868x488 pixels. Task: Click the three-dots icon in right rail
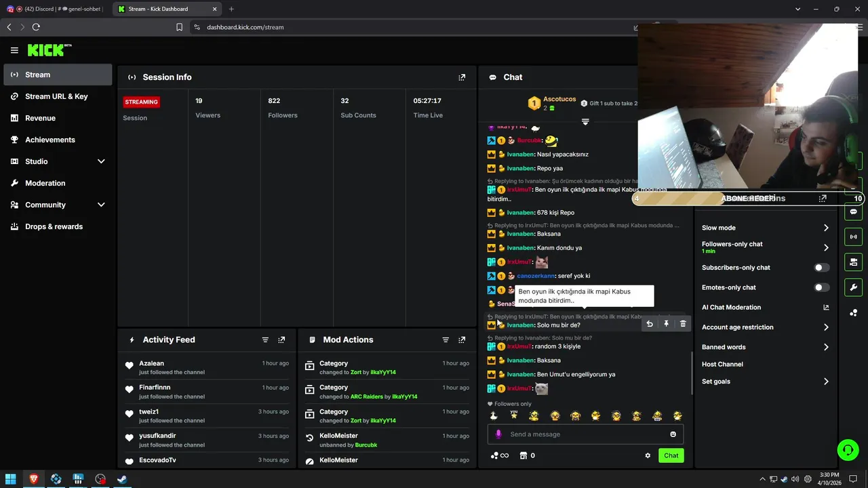(x=853, y=312)
